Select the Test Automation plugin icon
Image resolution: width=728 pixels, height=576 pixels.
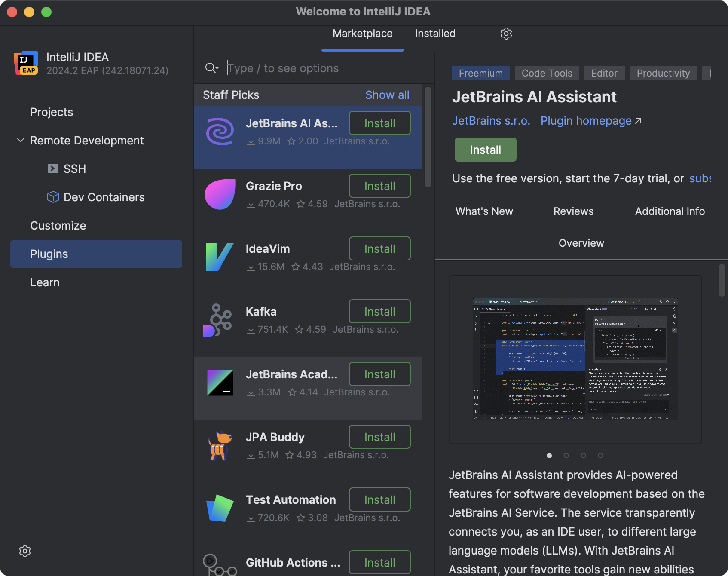[220, 508]
